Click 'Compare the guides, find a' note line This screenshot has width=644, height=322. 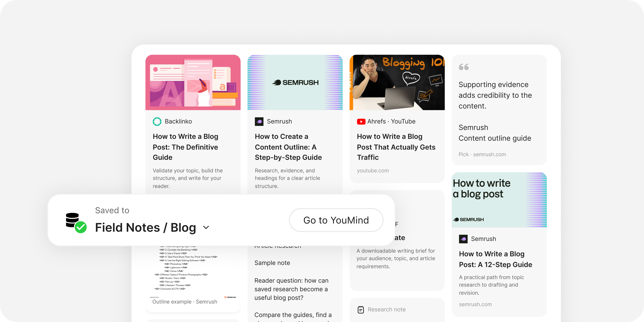pyautogui.click(x=293, y=315)
